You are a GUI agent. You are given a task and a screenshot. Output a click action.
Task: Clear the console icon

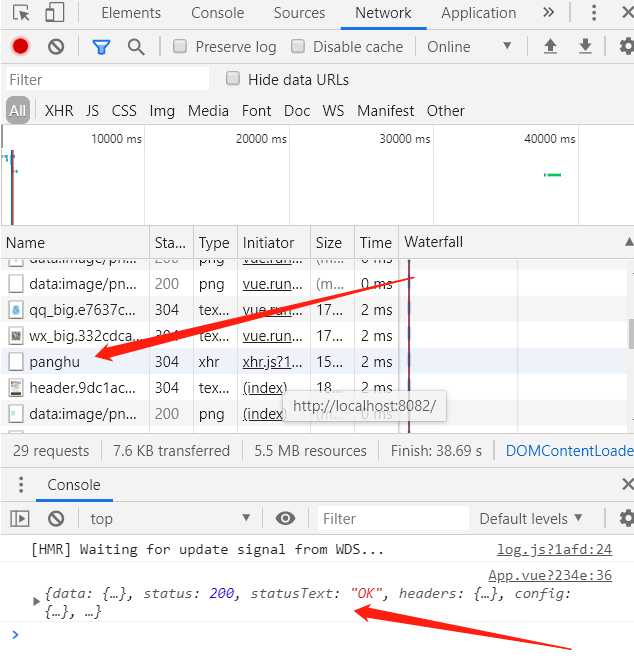click(x=56, y=518)
